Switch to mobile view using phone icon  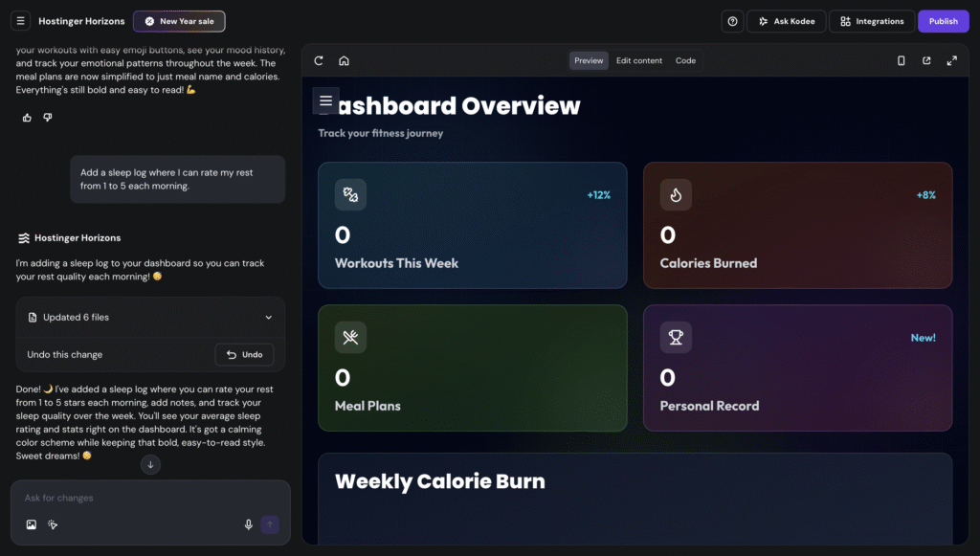coord(901,59)
